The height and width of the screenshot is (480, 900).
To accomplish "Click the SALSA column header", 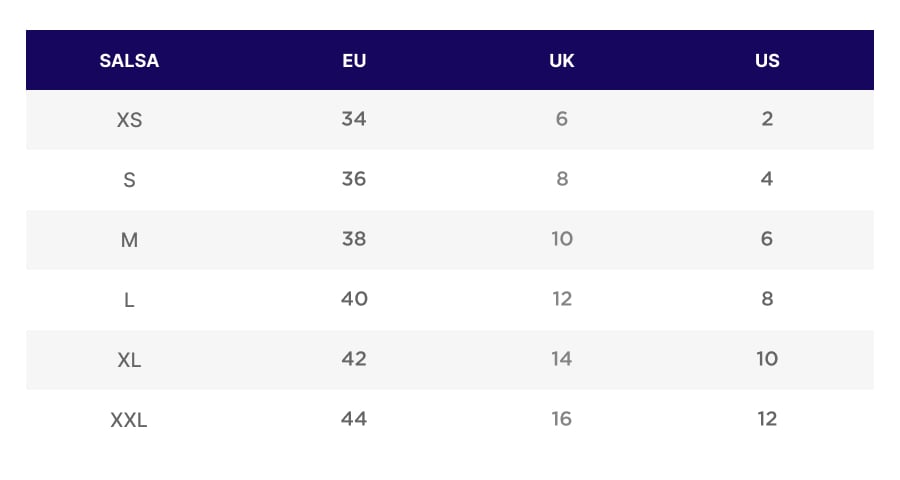I will [x=129, y=60].
